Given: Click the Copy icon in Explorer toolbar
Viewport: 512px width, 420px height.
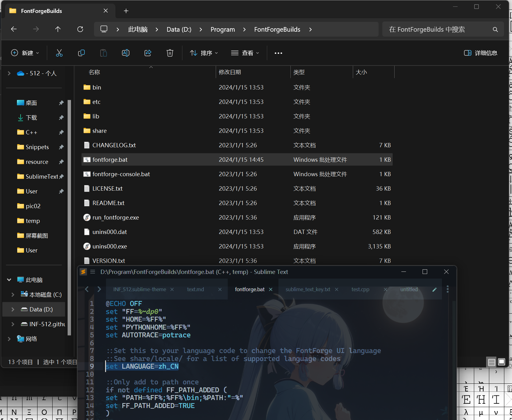Looking at the screenshot, I should pos(81,53).
